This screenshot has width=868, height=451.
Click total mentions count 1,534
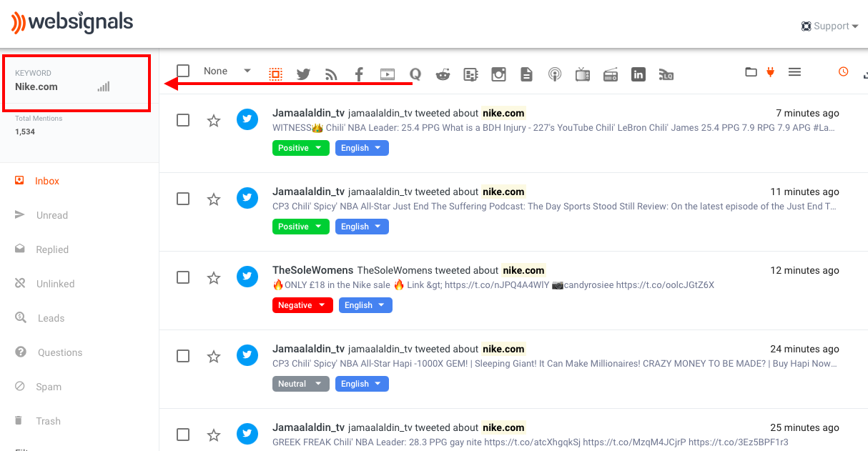click(25, 132)
